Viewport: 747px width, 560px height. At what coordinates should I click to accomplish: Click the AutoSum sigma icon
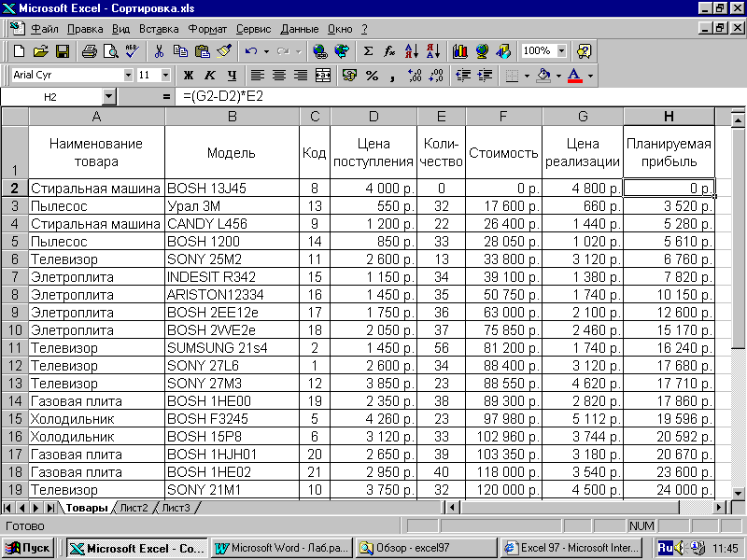[x=368, y=51]
